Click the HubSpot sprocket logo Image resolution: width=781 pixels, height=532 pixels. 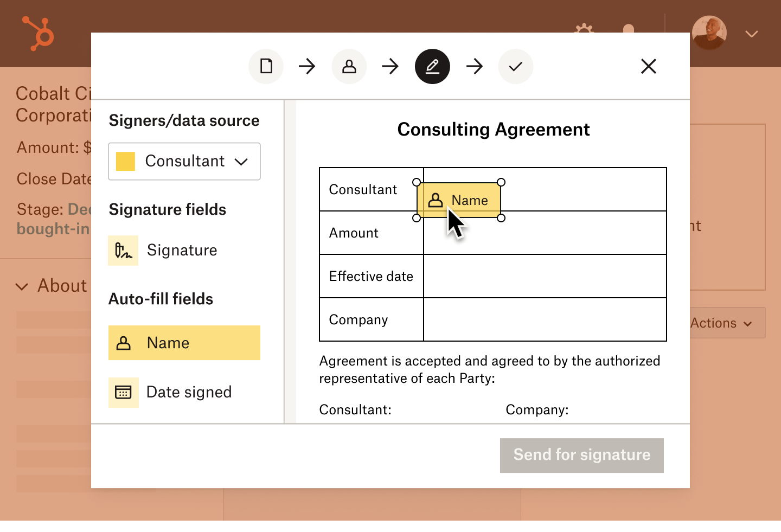37,34
